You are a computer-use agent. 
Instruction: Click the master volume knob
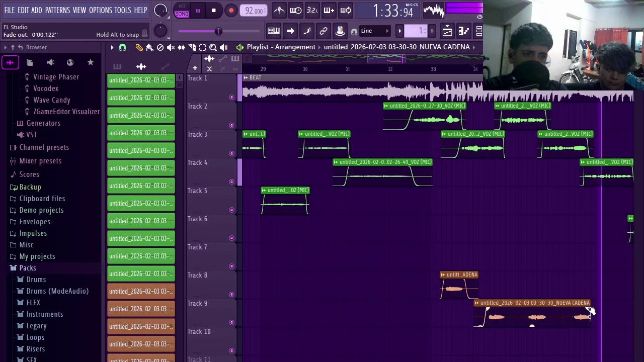160,11
